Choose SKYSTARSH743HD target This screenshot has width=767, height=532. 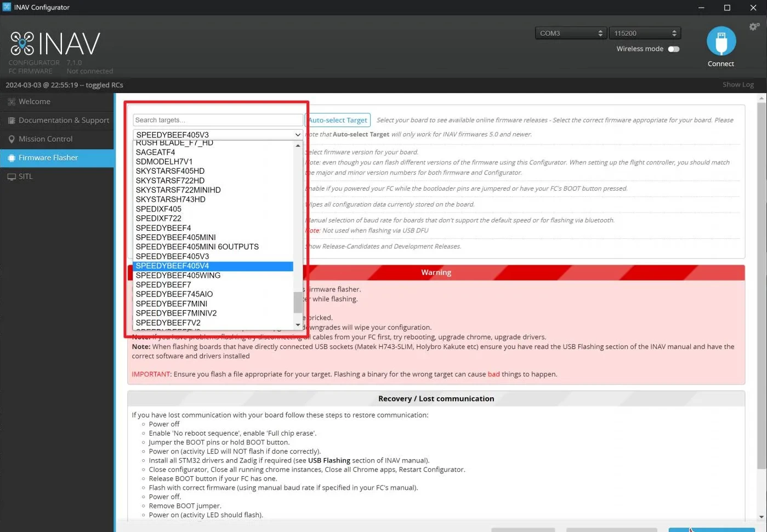(213, 199)
